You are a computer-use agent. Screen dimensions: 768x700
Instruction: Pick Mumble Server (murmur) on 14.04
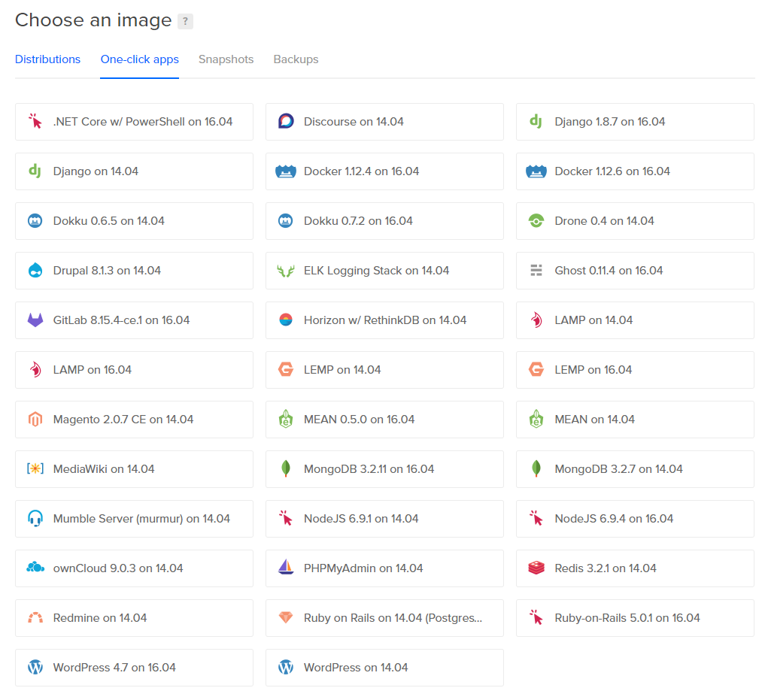134,518
